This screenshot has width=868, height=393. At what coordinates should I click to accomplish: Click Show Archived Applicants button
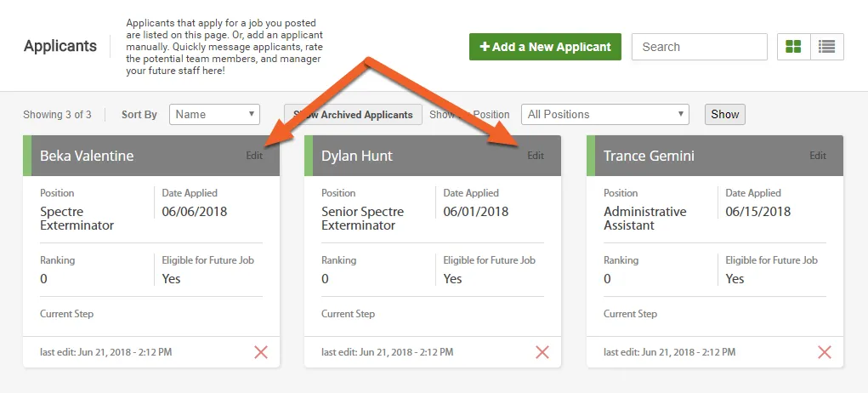353,115
